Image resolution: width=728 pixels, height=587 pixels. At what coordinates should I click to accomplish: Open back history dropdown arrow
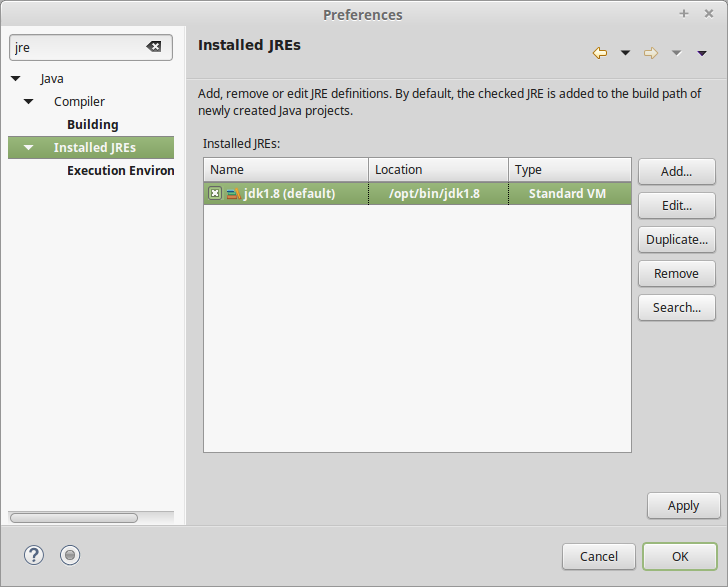tap(625, 53)
